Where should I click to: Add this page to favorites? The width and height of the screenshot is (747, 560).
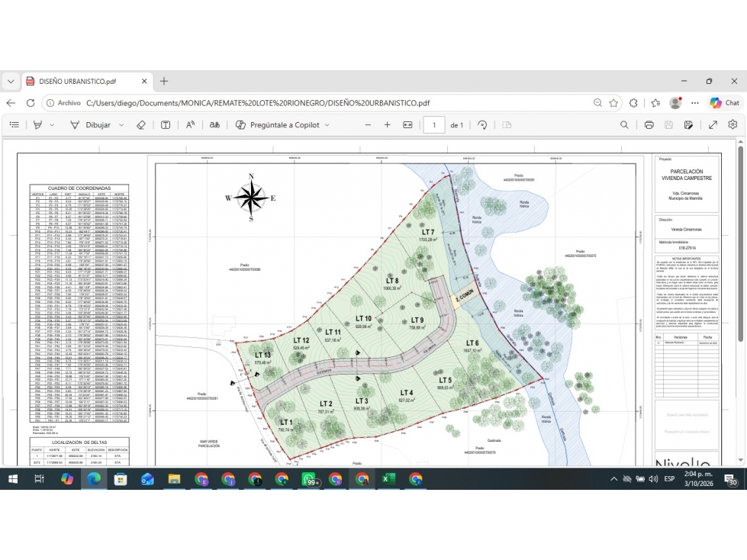point(613,103)
